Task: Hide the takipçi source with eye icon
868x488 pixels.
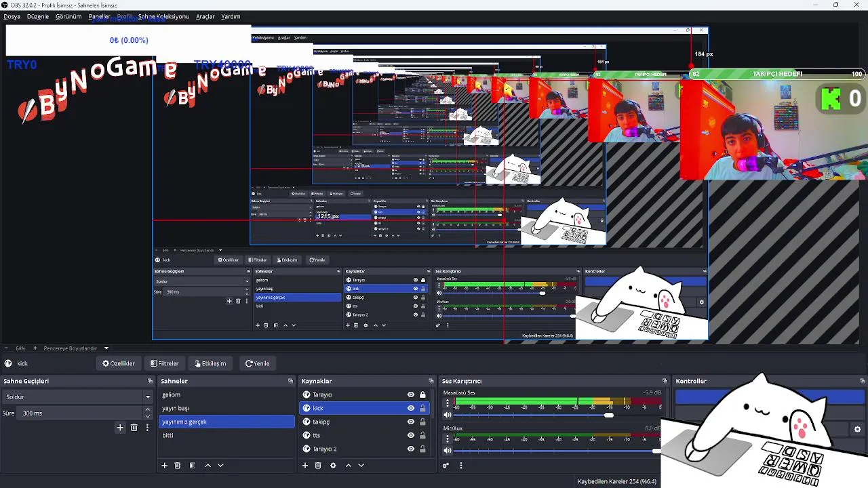Action: pos(410,422)
